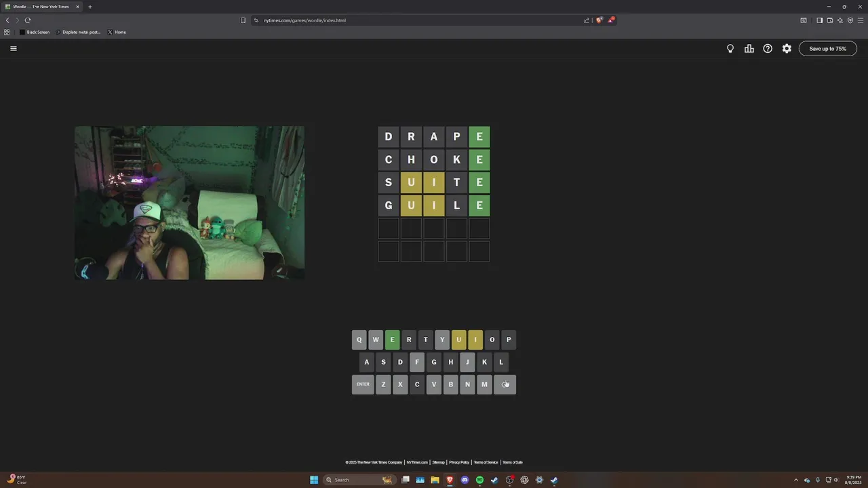This screenshot has width=868, height=488.
Task: Open Discord from taskbar
Action: click(465, 480)
